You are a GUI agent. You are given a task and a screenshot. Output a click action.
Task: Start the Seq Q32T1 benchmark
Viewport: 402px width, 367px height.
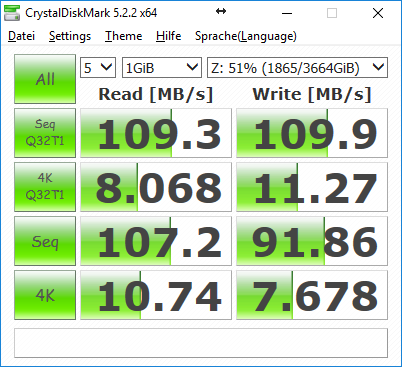(45, 133)
